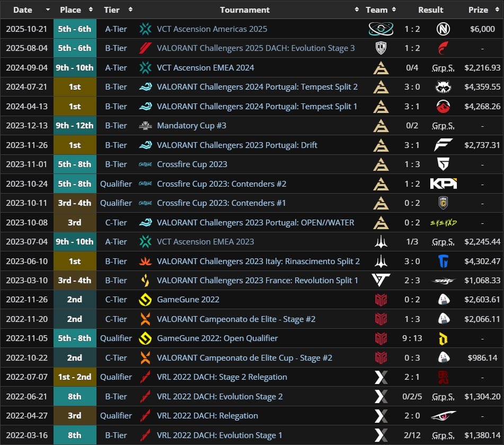The height and width of the screenshot is (445, 504).
Task: Click the 0/2/5 result score
Action: (x=412, y=396)
